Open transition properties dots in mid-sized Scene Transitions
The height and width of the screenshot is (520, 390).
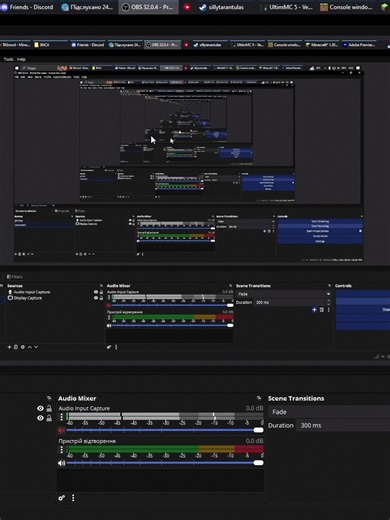coord(329,310)
